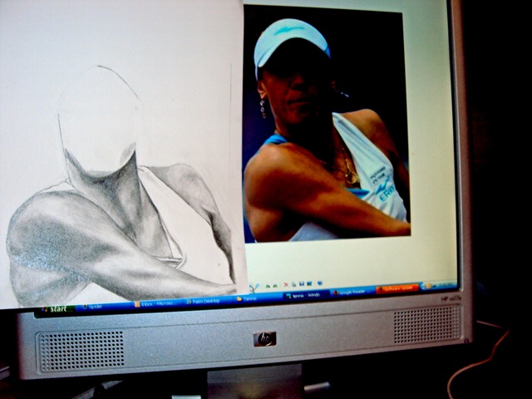This screenshot has height=399, width=532.
Task: Switch to the Palm Desktop taskbar button
Action: [209, 300]
